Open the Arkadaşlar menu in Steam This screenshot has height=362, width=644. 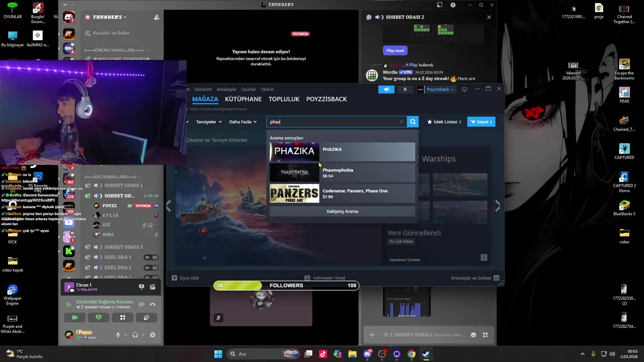226,89
